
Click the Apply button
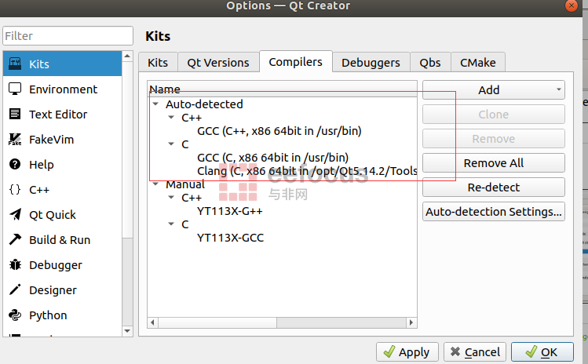pyautogui.click(x=407, y=352)
